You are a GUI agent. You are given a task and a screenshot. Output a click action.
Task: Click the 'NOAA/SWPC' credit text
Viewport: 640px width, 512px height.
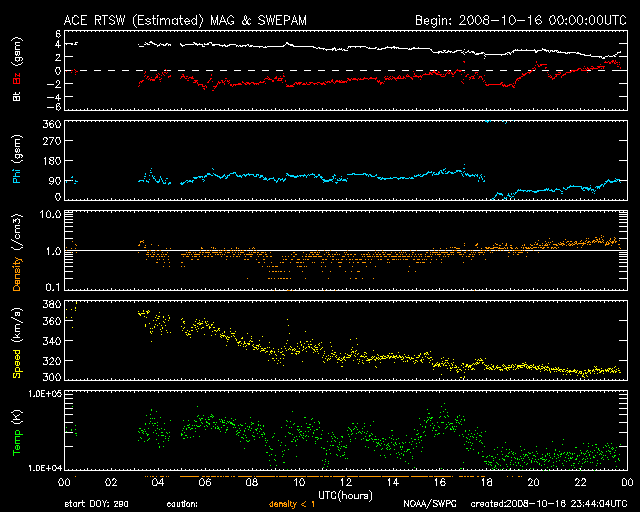430,504
